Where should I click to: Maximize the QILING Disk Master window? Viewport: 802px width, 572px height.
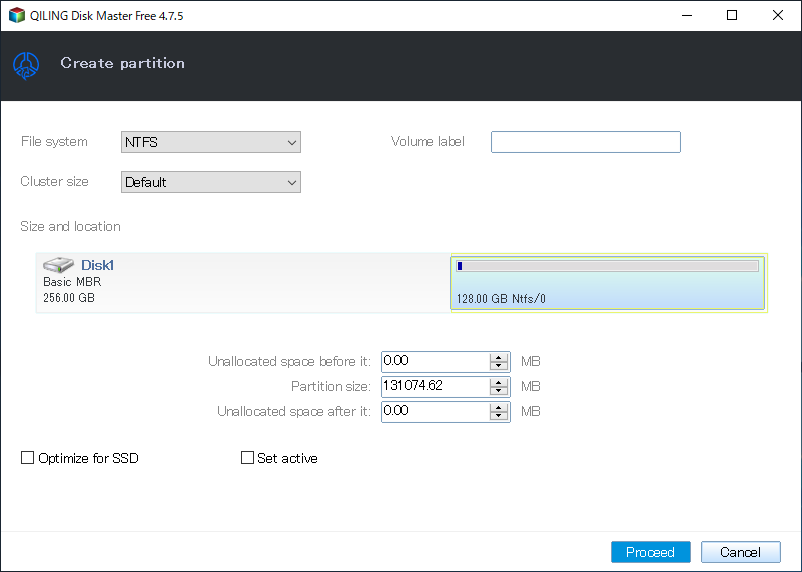click(x=732, y=15)
